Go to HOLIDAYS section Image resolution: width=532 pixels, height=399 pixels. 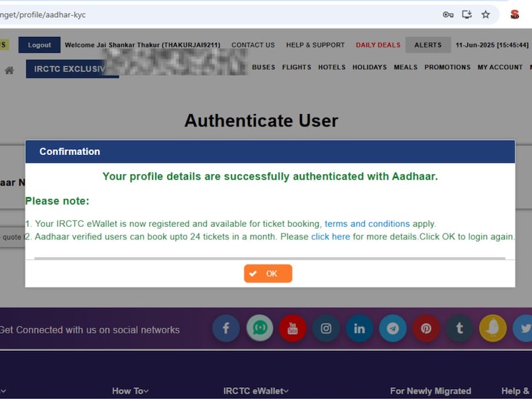pyautogui.click(x=369, y=67)
